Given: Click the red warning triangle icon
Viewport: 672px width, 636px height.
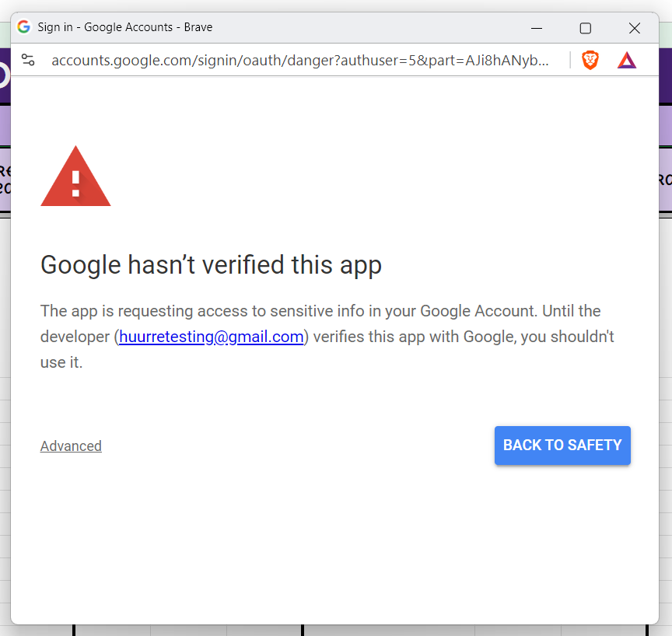Looking at the screenshot, I should [x=75, y=176].
